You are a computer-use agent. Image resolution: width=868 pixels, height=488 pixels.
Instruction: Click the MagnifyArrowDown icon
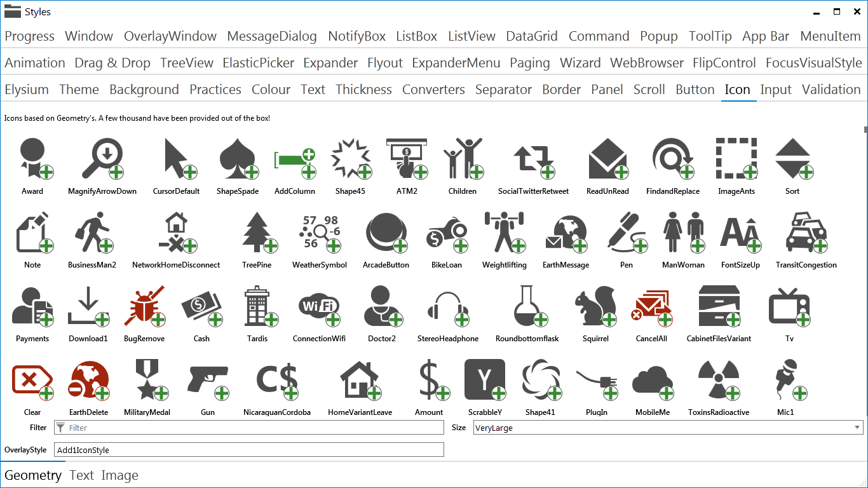click(102, 159)
